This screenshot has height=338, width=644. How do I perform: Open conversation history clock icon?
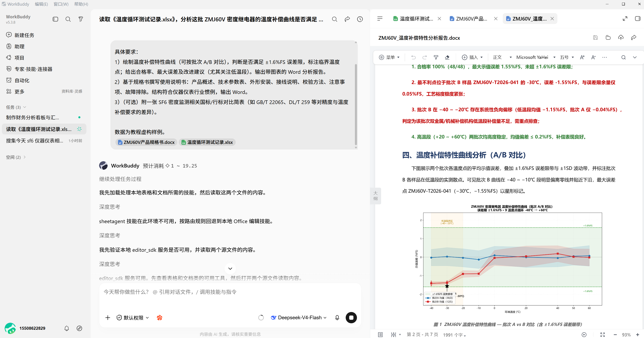point(360,19)
